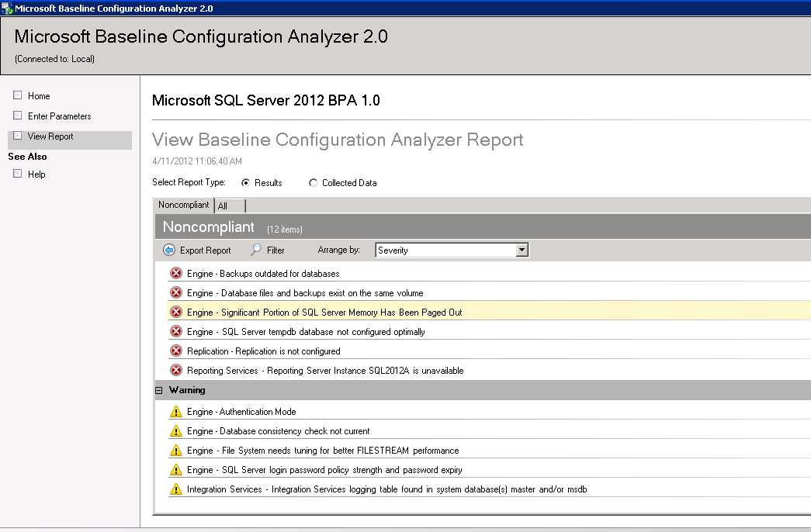Switch to the Noncompliant tab

183,205
